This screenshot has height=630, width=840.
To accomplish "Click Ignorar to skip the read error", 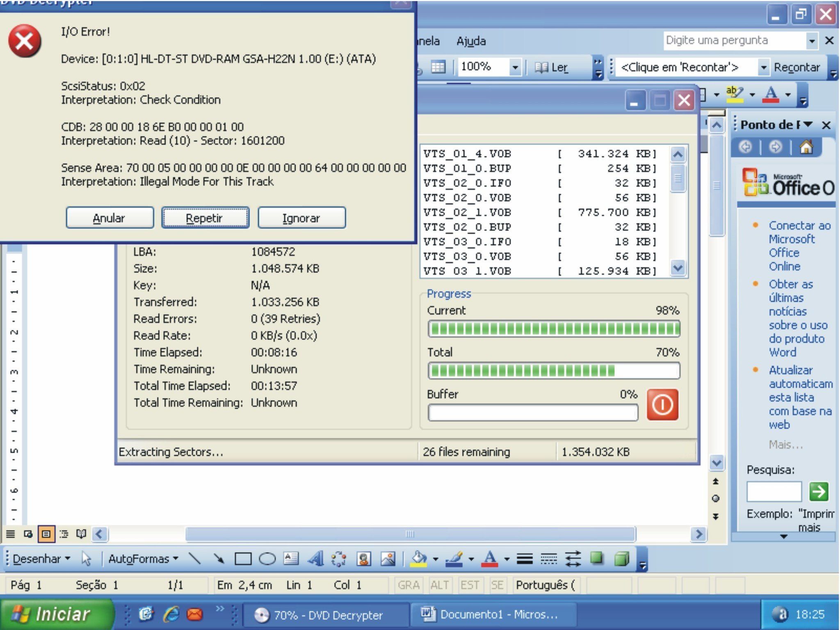I will 301,218.
